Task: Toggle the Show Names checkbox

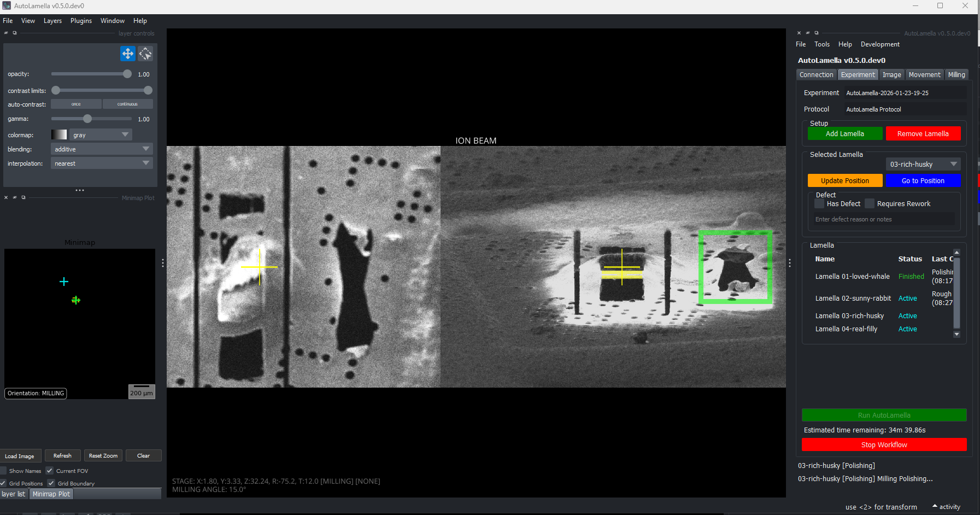Action: coord(4,471)
